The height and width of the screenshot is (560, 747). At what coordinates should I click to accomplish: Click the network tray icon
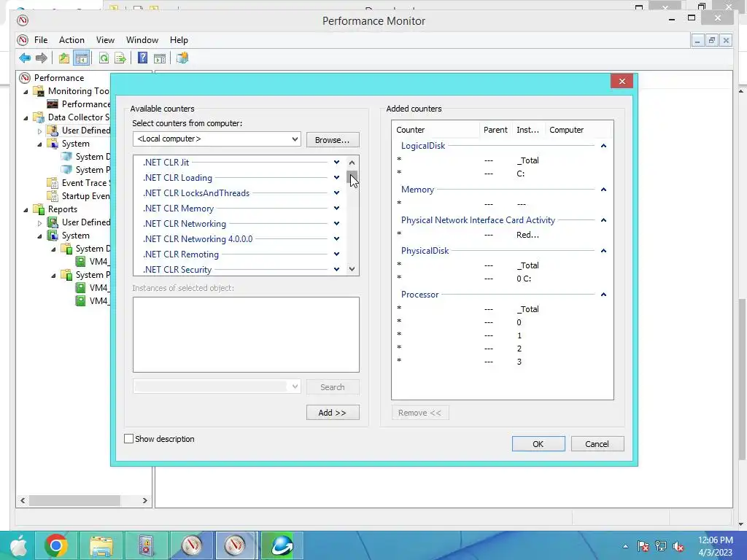point(661,546)
